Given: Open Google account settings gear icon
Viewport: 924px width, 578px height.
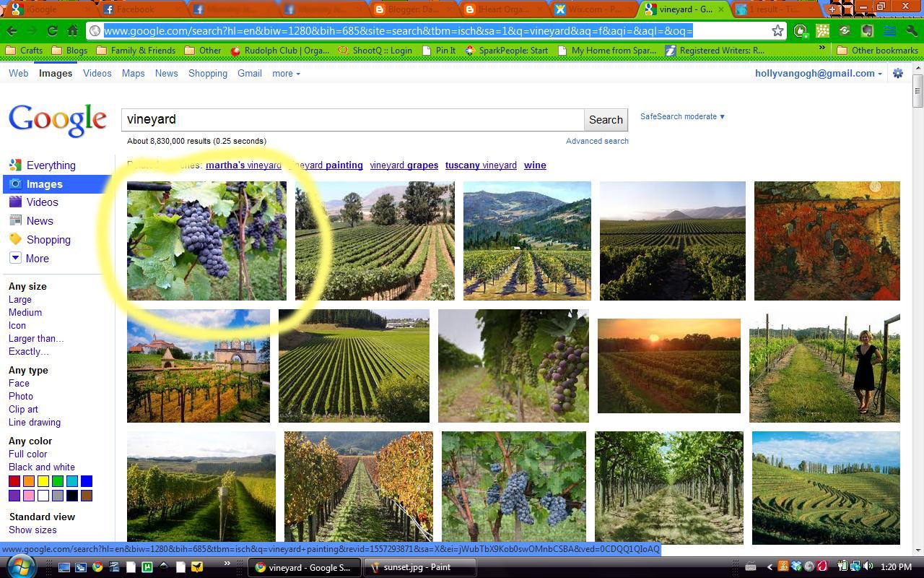Looking at the screenshot, I should 898,73.
